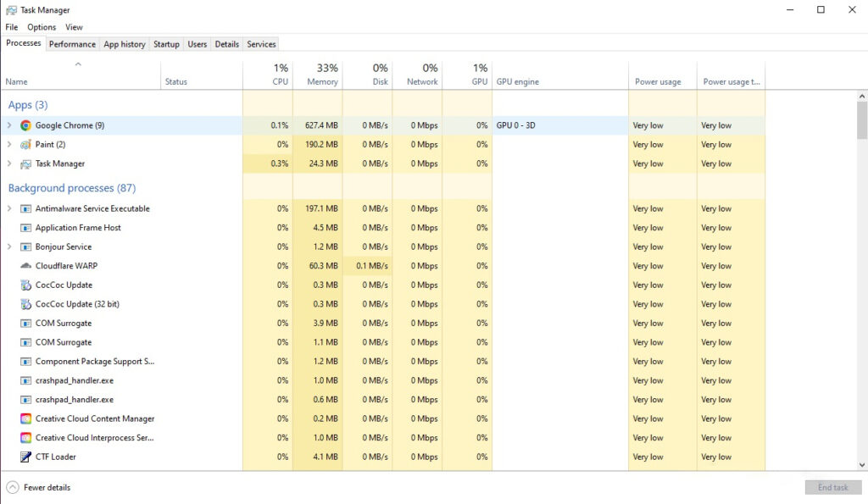Click the End task button
The image size is (868, 504).
click(x=832, y=487)
